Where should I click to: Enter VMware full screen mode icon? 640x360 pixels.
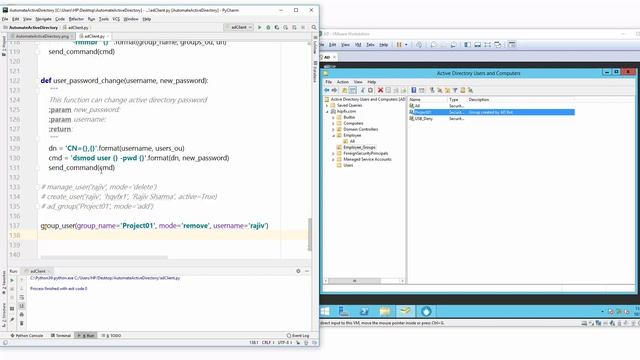[x=488, y=44]
